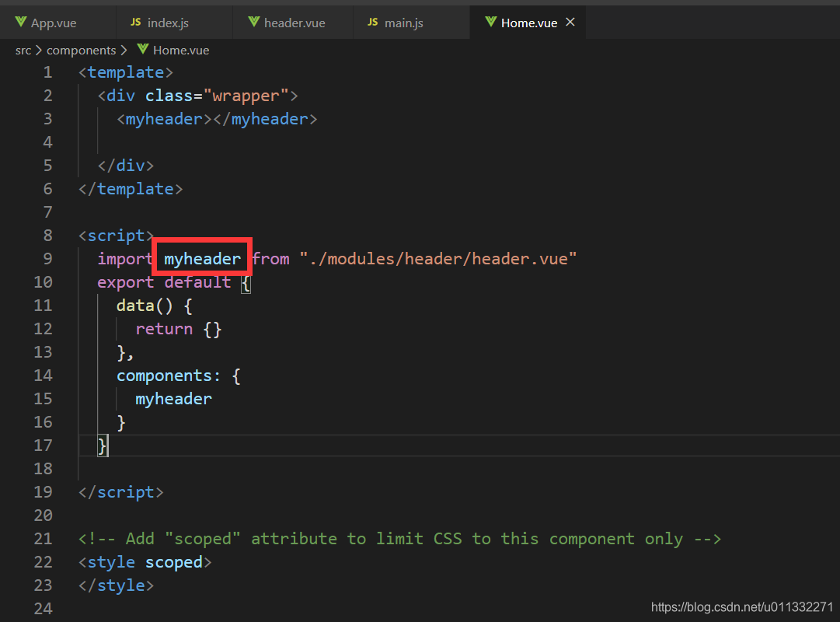Click the closing /script tag
The width and height of the screenshot is (840, 622).
(120, 493)
